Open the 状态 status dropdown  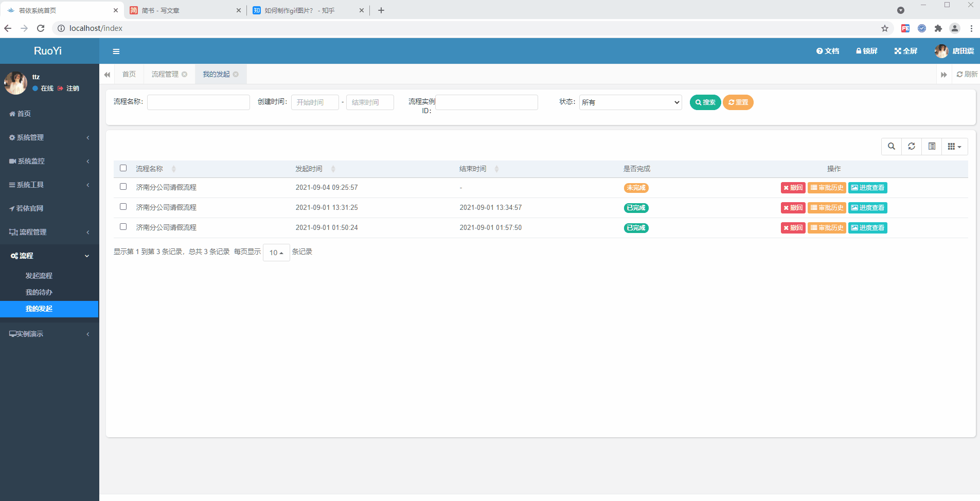[630, 102]
